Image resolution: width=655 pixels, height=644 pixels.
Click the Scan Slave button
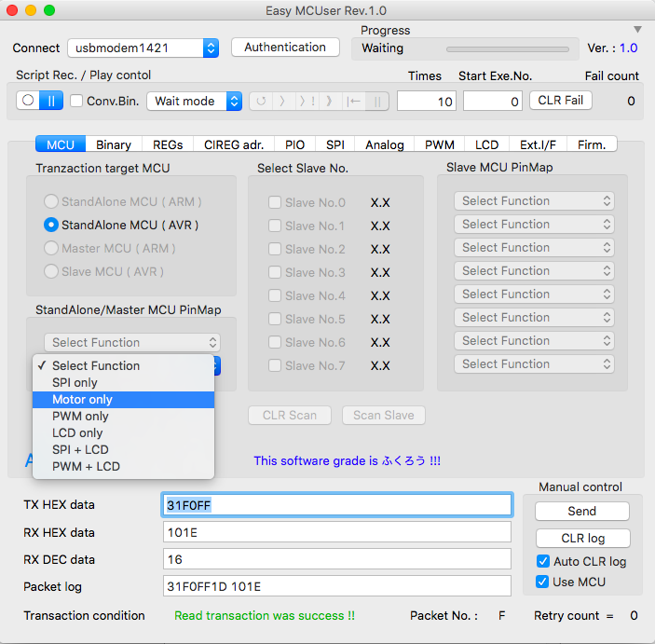click(x=384, y=416)
